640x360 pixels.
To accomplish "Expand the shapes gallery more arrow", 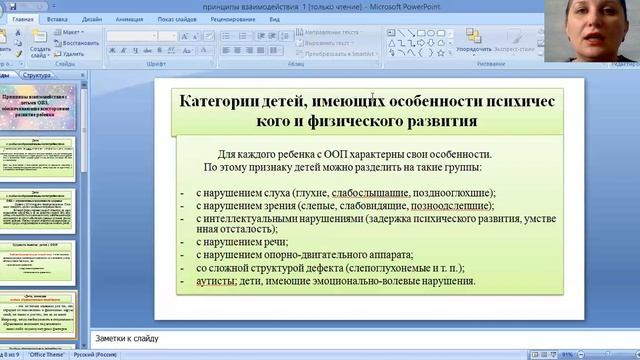I will (x=451, y=53).
